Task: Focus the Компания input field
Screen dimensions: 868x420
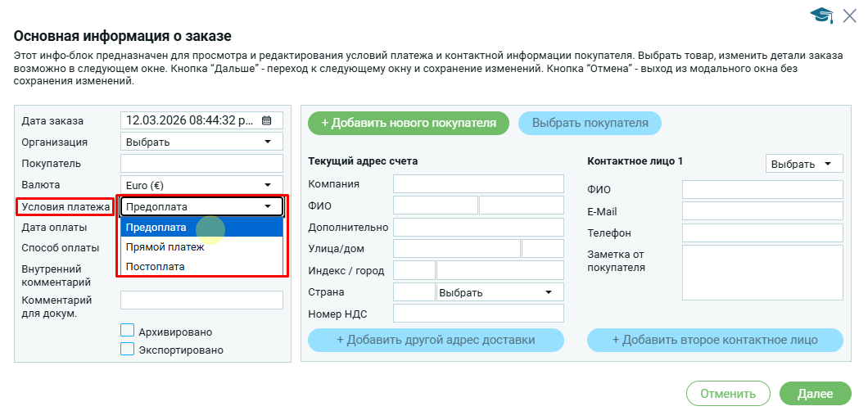Action: point(478,183)
